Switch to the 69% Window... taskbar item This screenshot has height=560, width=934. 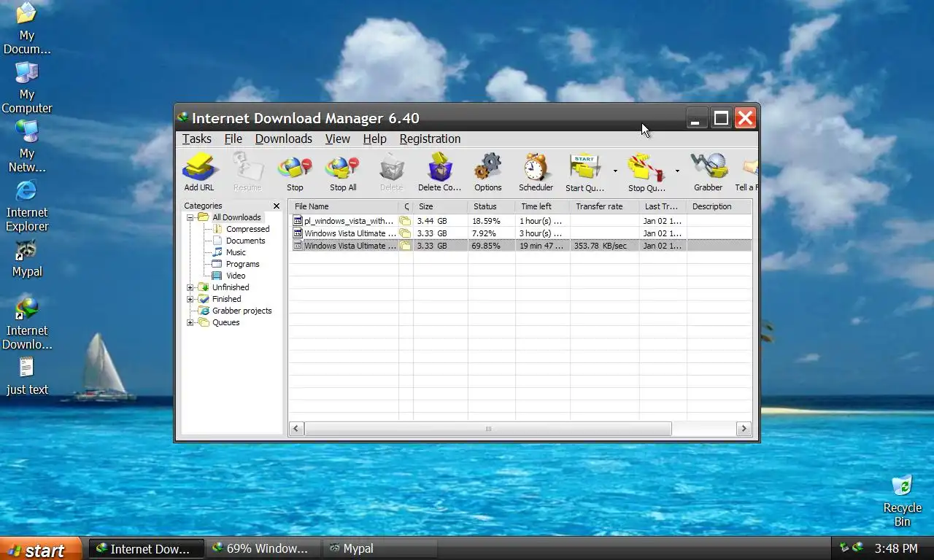pos(263,548)
